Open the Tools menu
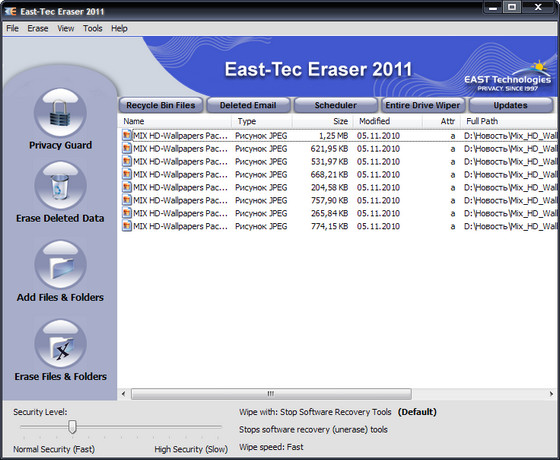This screenshot has width=560, height=460. tap(92, 29)
